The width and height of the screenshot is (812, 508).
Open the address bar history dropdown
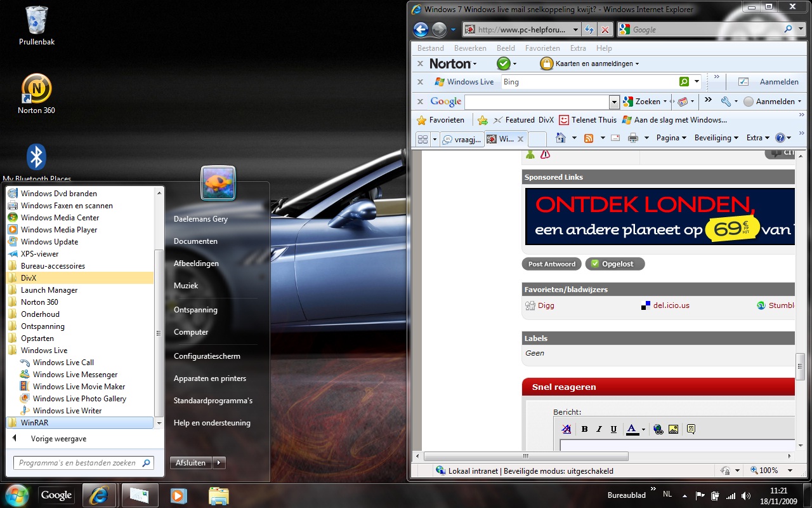coord(575,29)
